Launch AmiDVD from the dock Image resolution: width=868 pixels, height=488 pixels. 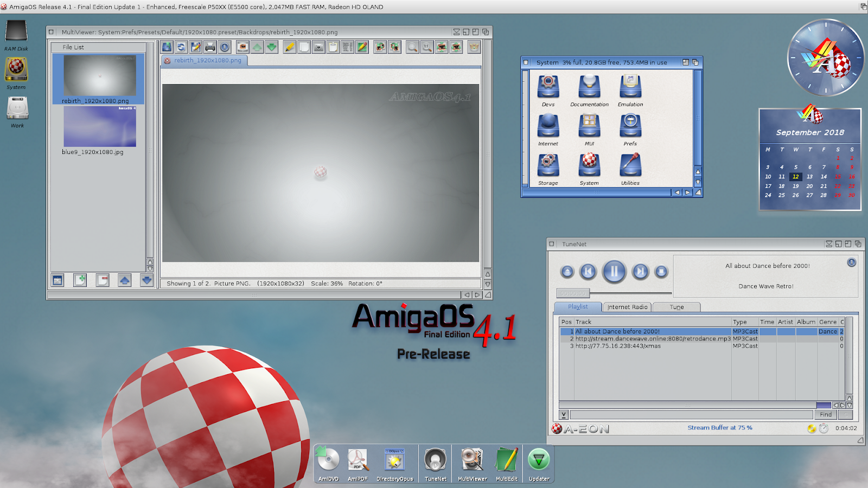328,464
